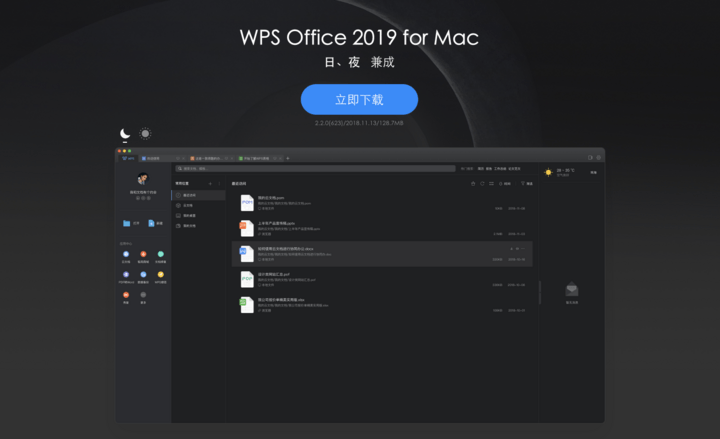
Task: Select 最近访问 in the sidebar list
Action: [190, 194]
